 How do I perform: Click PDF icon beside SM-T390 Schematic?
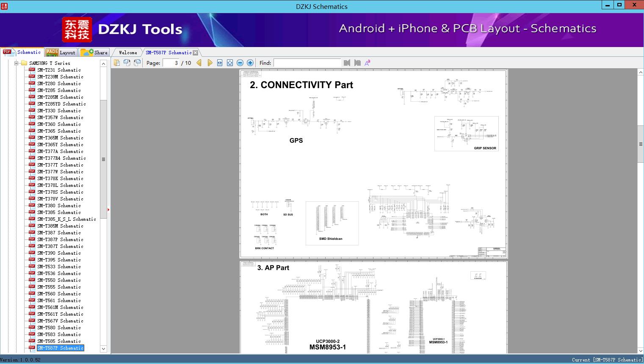click(x=32, y=253)
